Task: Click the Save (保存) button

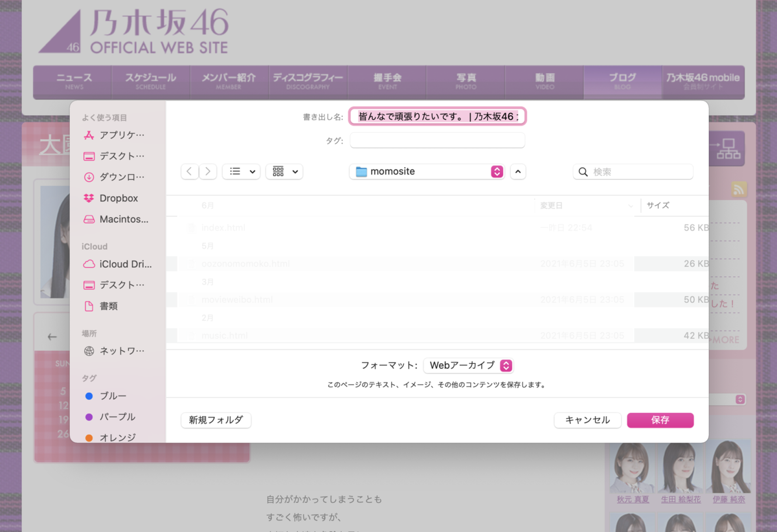Action: tap(660, 420)
